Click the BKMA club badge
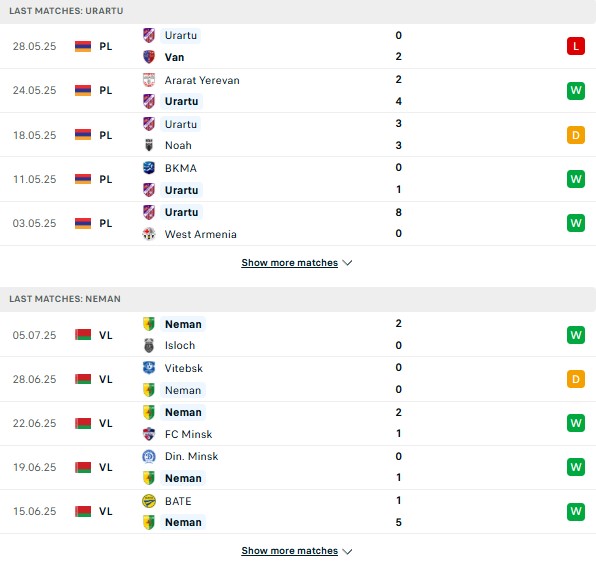This screenshot has height=568, width=596. click(149, 168)
